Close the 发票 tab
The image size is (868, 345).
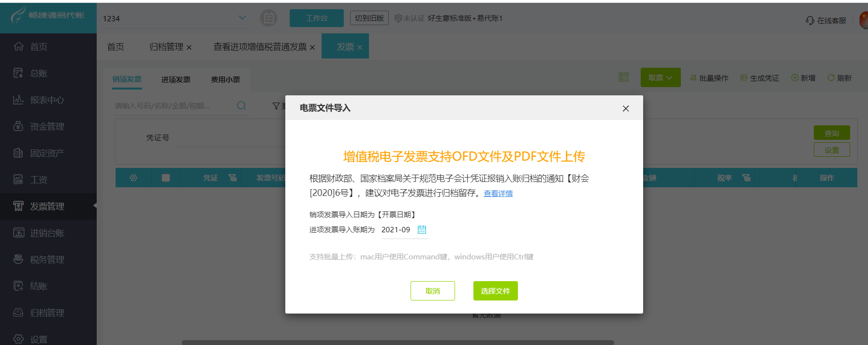[x=360, y=47]
